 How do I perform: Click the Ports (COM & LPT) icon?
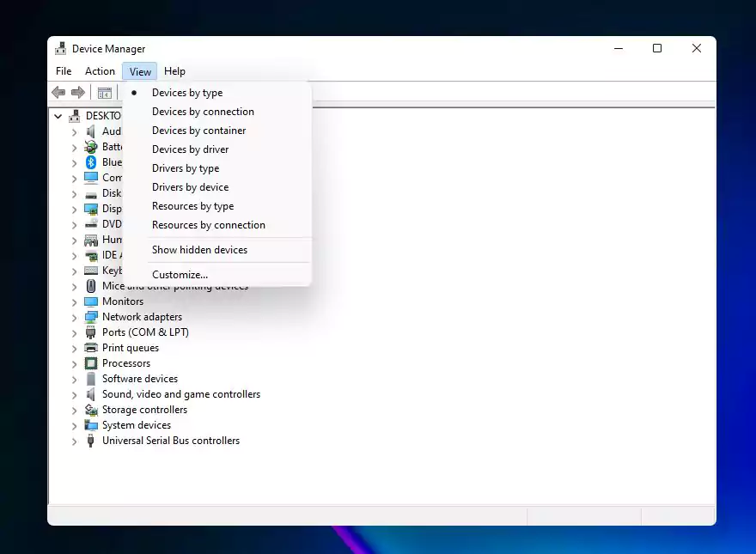(91, 332)
